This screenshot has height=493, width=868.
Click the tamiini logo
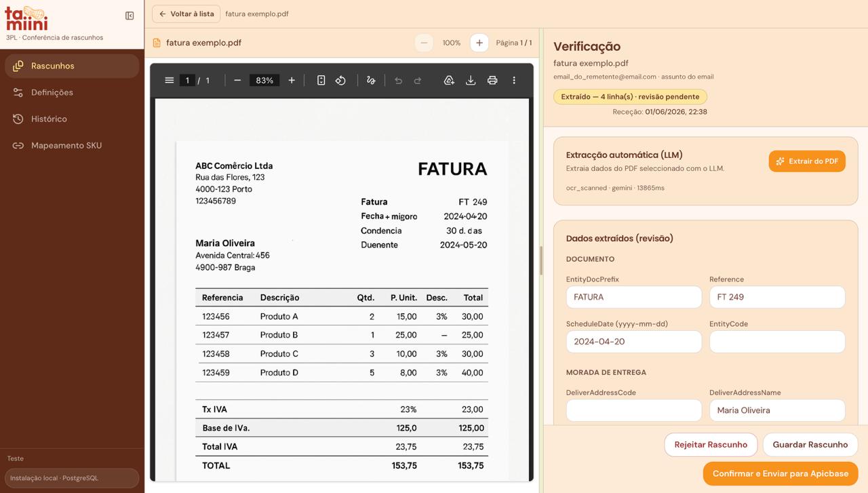click(x=26, y=18)
